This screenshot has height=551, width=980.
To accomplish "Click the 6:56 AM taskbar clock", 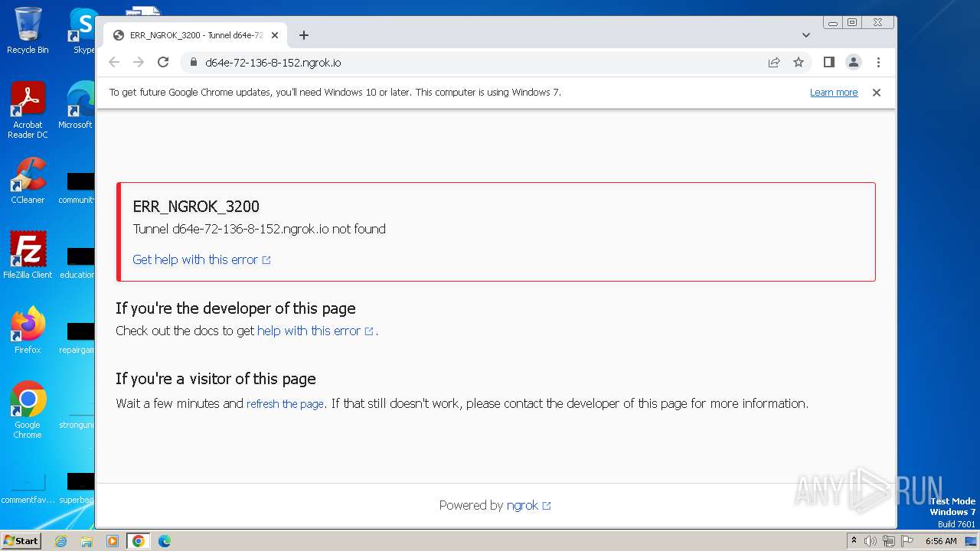I will [x=941, y=541].
